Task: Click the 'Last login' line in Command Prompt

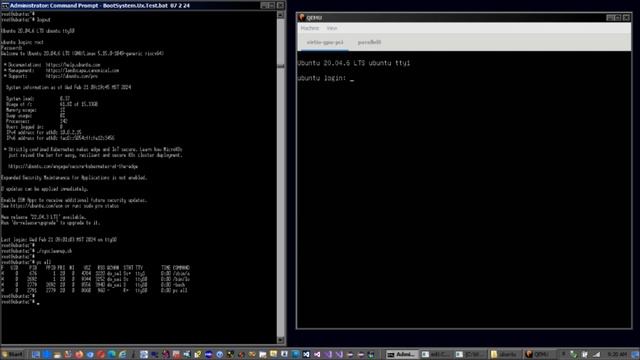Action: click(x=59, y=240)
